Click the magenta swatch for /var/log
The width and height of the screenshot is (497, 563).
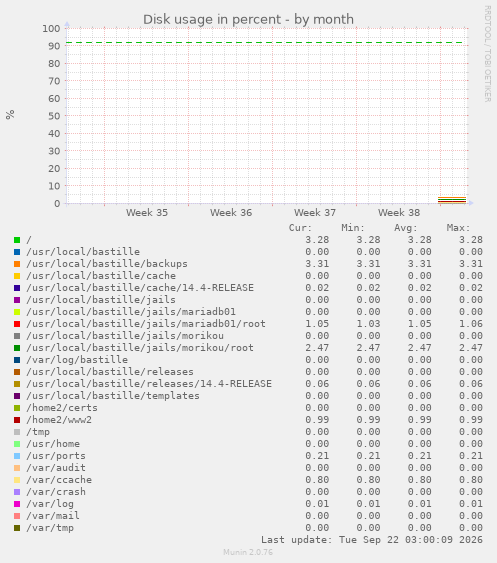(17, 504)
